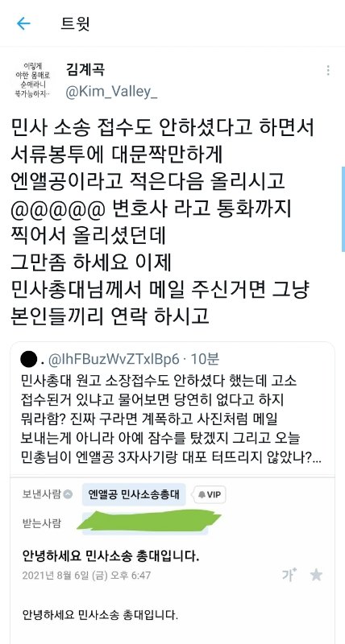Image resolution: width=345 pixels, height=644 pixels.
Task: Open the quoted tweet's black avatar
Action: coord(29,360)
